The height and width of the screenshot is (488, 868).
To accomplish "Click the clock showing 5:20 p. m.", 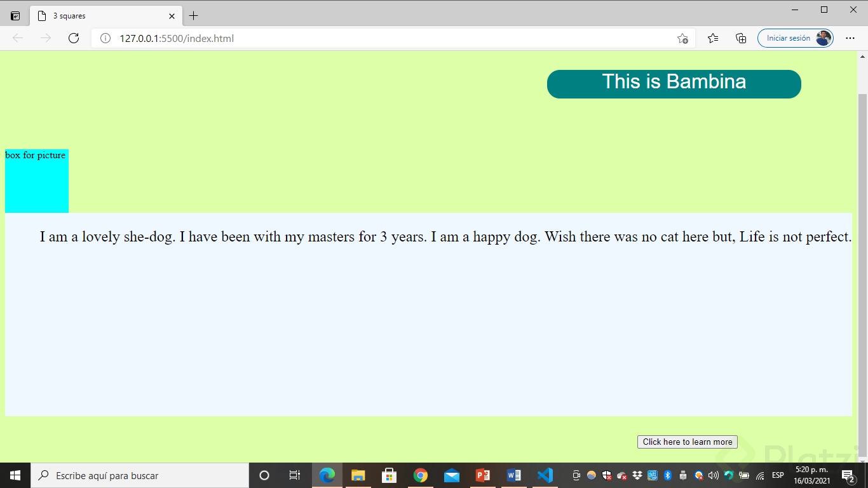I will [x=811, y=475].
